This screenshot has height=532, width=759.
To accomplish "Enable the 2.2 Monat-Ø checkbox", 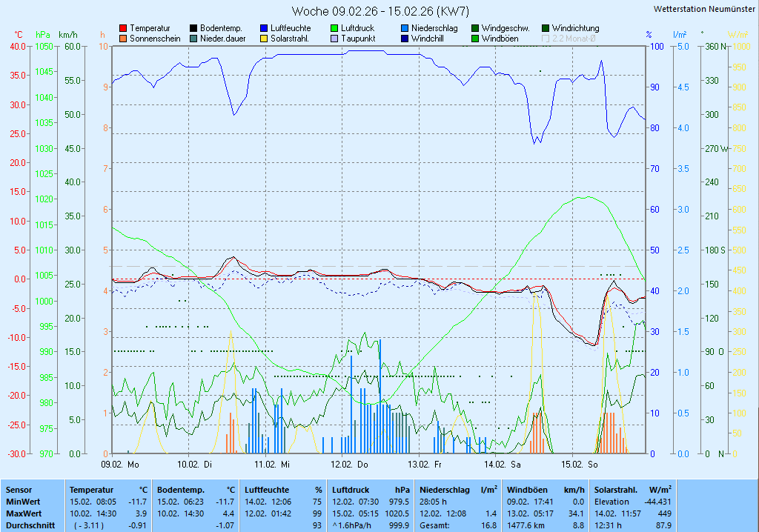I will click(x=546, y=39).
